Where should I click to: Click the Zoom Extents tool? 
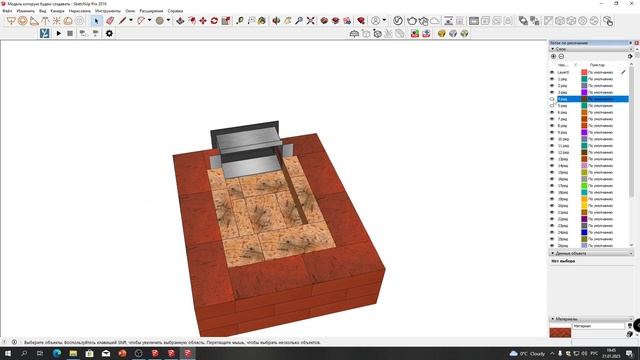coord(311,21)
